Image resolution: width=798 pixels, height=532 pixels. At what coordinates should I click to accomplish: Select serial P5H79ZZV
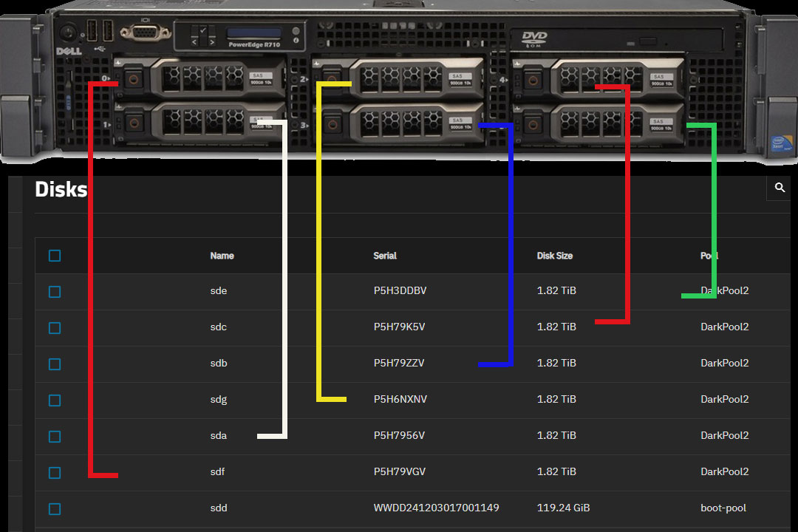coord(398,363)
